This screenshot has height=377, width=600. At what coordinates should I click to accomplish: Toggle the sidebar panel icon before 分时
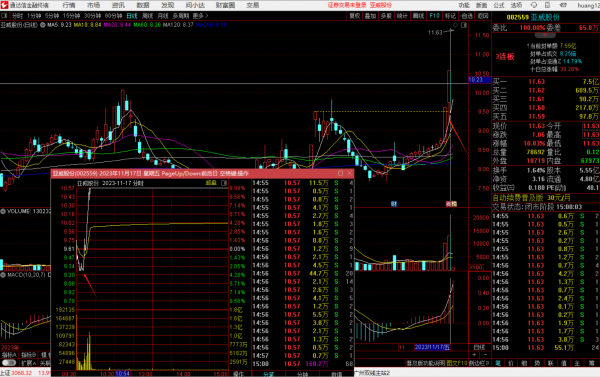[4, 16]
